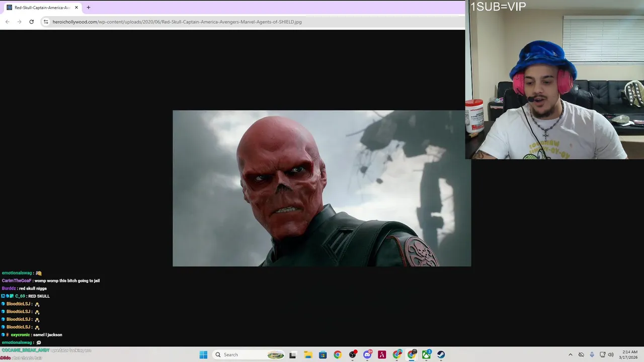Click the browser forward arrow

pyautogui.click(x=19, y=22)
